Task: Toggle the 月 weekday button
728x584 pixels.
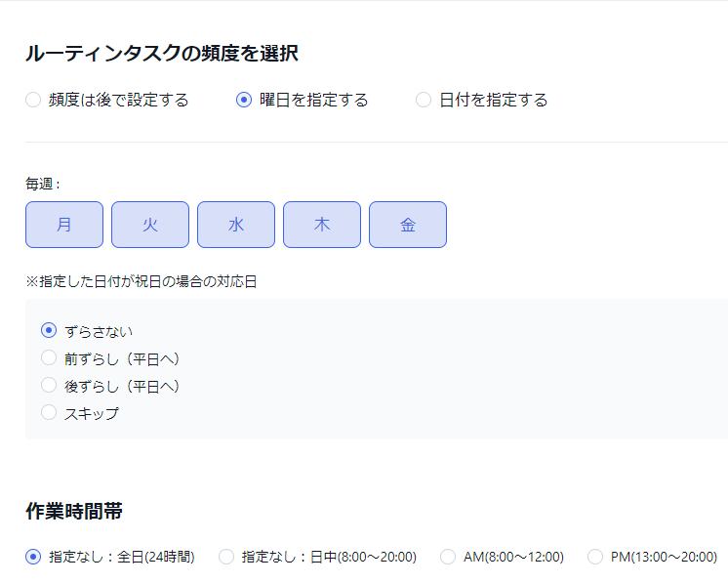Action: (x=64, y=225)
